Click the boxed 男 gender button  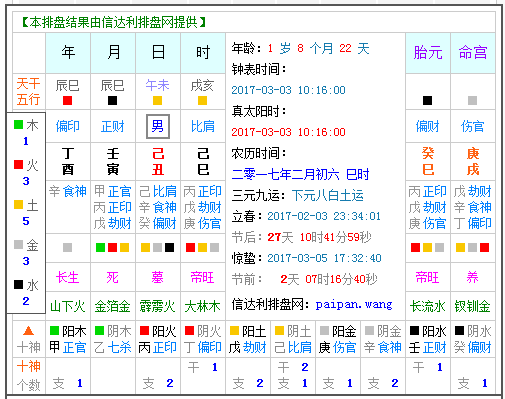(x=158, y=126)
